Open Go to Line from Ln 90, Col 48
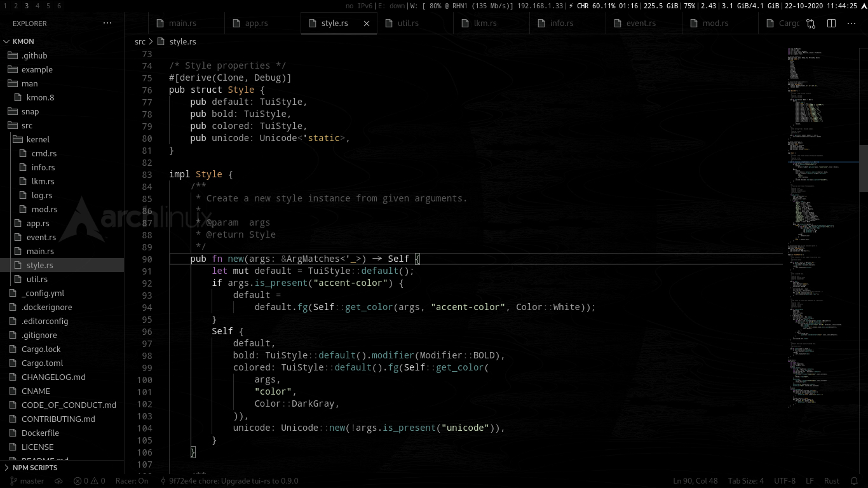868x488 pixels. coord(695,481)
